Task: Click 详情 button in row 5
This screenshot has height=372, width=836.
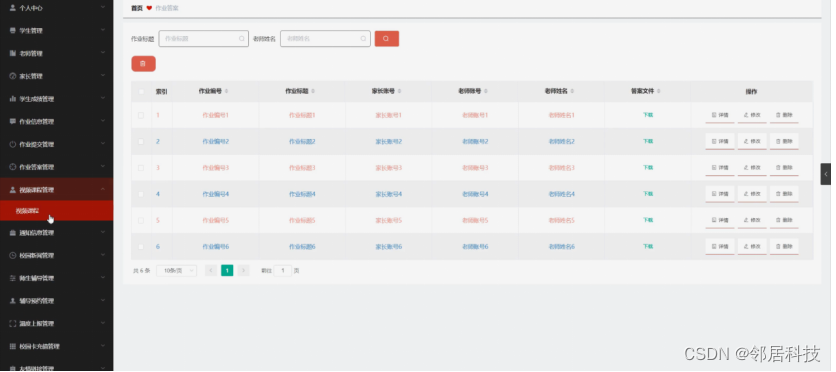Action: point(720,220)
